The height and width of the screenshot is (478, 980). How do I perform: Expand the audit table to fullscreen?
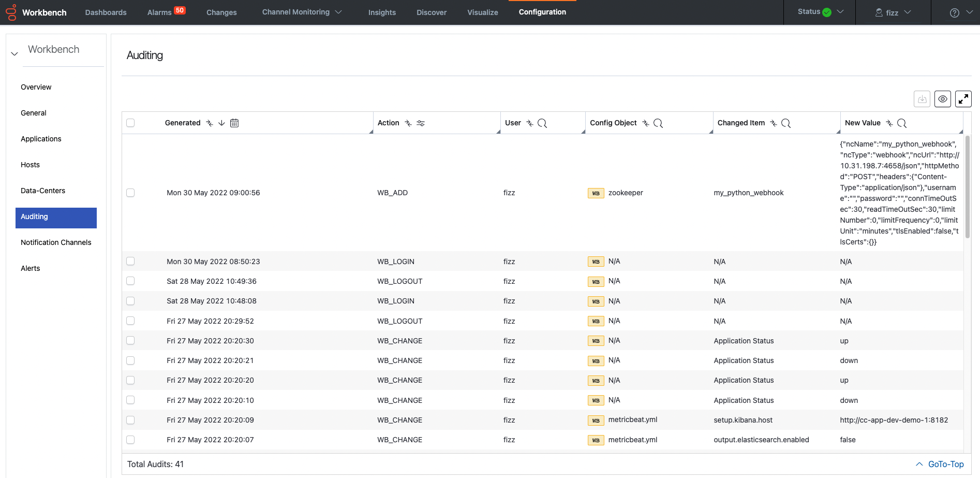click(963, 98)
